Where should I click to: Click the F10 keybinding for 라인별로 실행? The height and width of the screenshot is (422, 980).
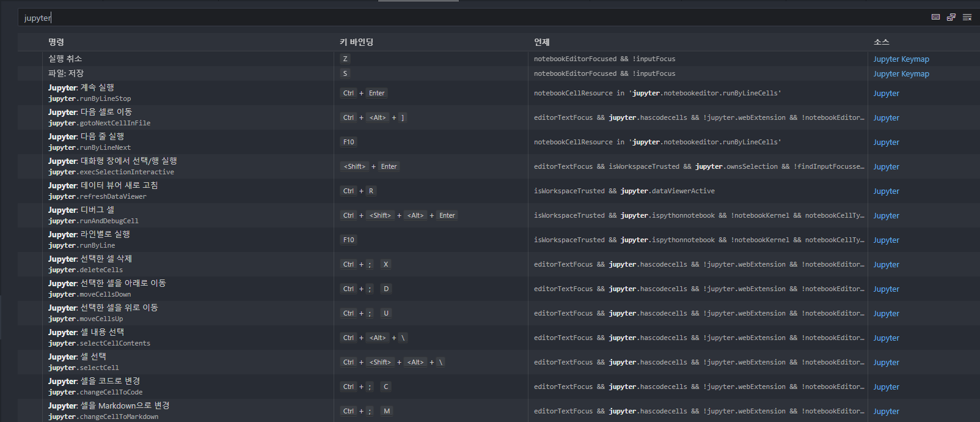point(349,240)
